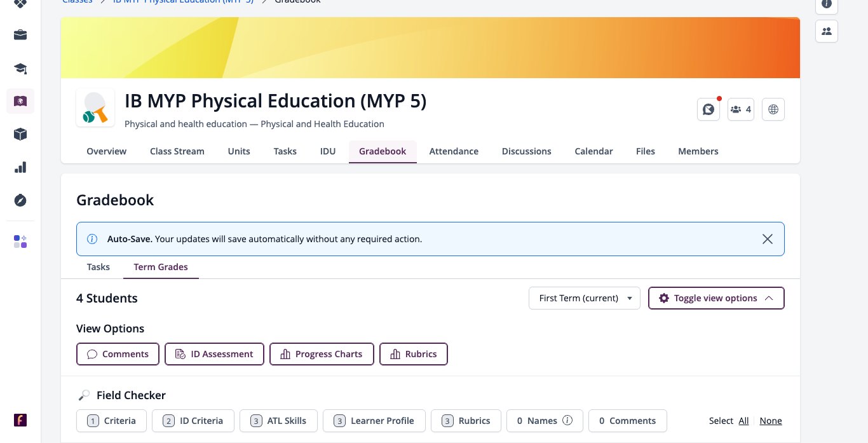Click the globe icon beside members count

773,109
